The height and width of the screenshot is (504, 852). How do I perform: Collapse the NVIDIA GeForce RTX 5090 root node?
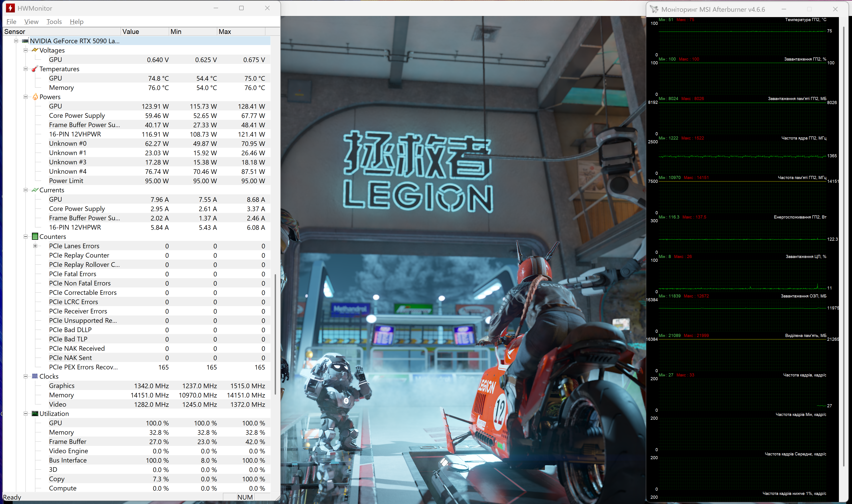(16, 41)
